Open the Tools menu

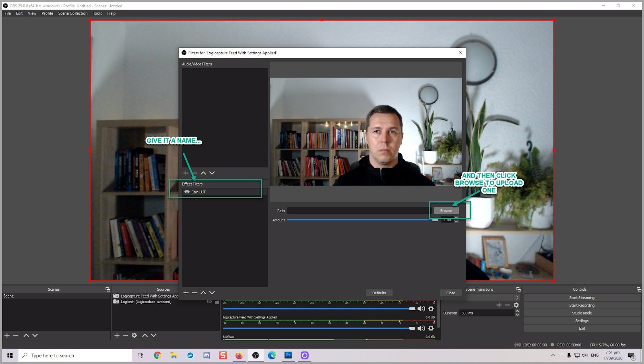point(97,13)
